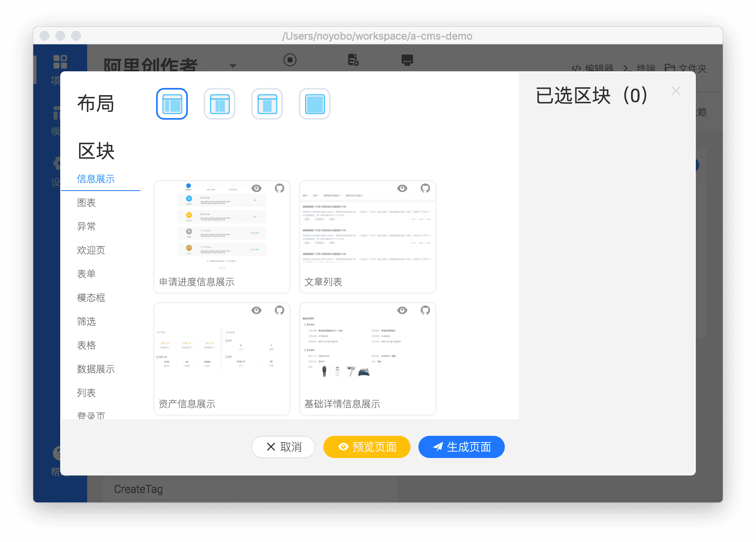Select the fourth blank full-page layout

click(x=315, y=104)
